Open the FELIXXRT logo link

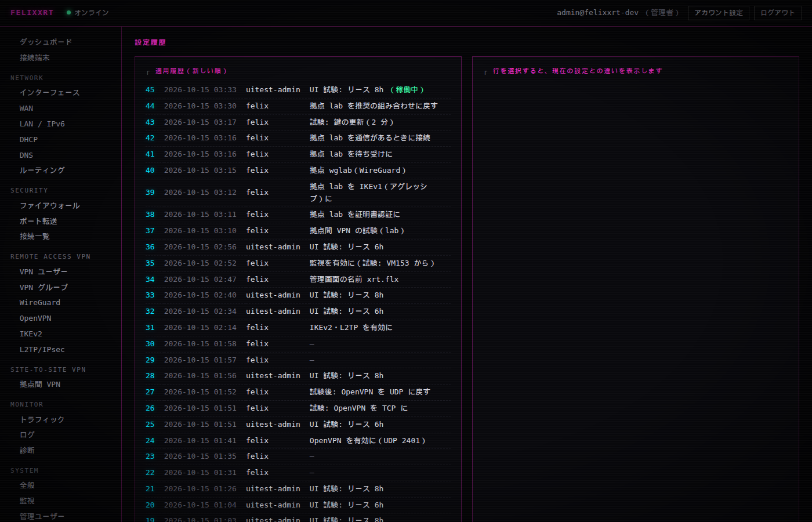coord(32,13)
